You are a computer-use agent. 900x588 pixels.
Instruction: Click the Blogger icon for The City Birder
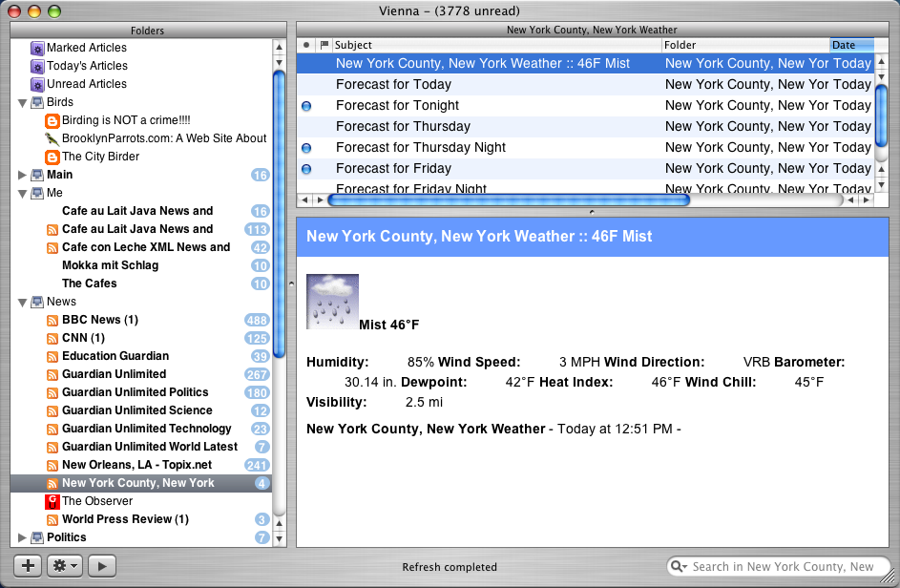(52, 157)
